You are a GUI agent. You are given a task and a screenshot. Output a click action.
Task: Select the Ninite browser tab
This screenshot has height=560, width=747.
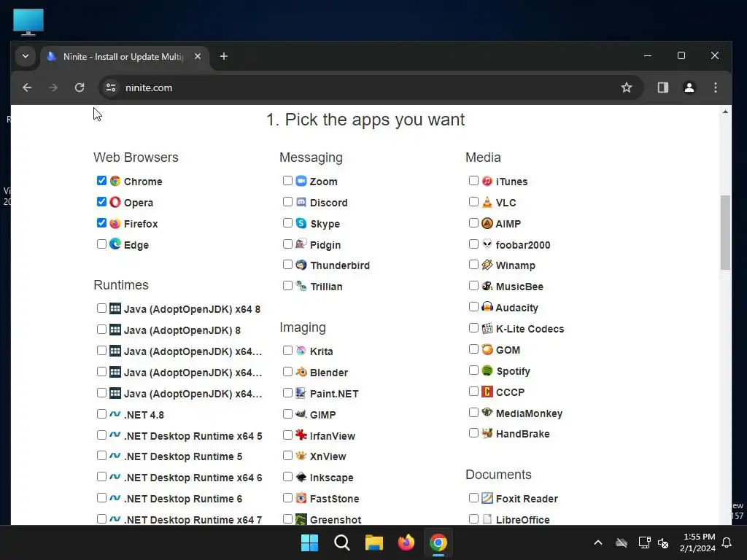[x=125, y=57]
